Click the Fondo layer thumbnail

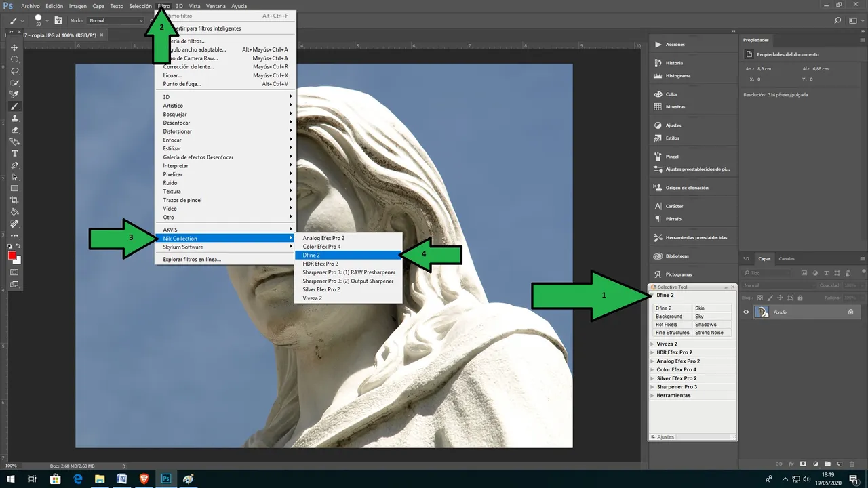point(762,312)
